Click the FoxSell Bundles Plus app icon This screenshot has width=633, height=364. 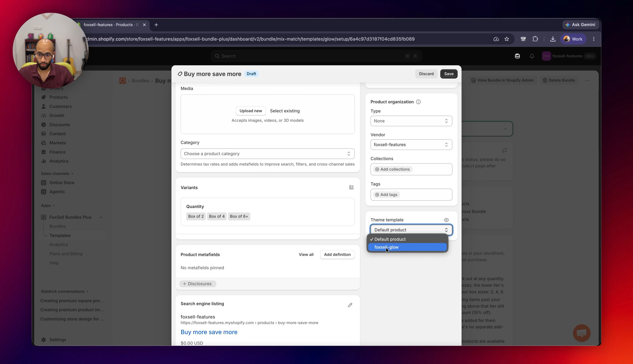(44, 217)
